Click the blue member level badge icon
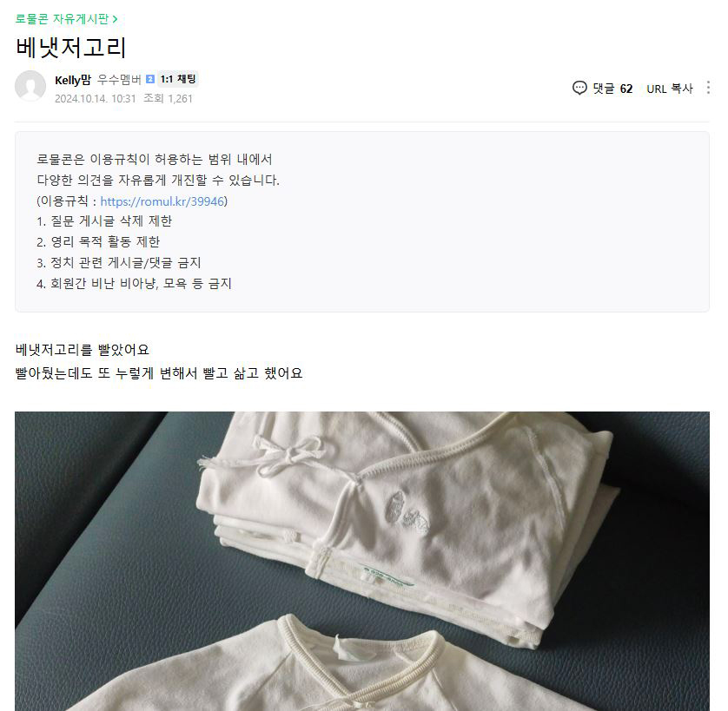The width and height of the screenshot is (728, 711). tap(150, 79)
